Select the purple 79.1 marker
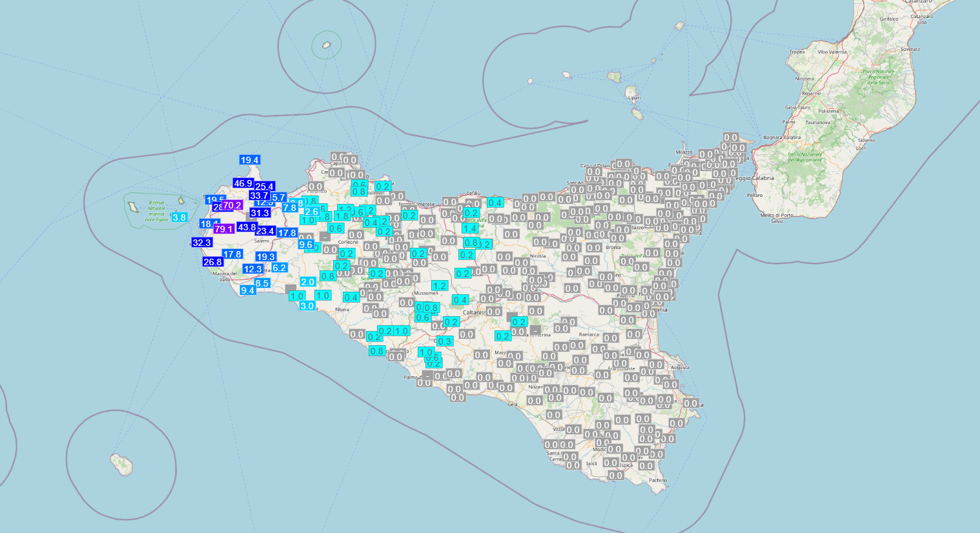 click(224, 229)
